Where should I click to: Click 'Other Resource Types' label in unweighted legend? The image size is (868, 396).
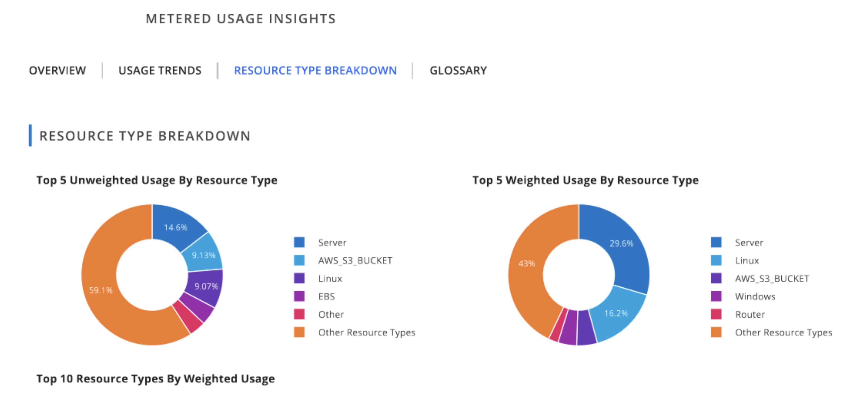[x=367, y=332]
